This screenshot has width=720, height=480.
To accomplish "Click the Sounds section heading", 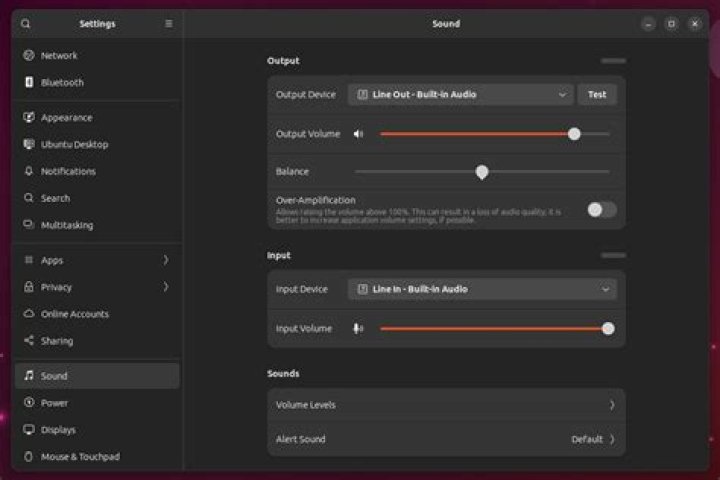I will pos(283,373).
